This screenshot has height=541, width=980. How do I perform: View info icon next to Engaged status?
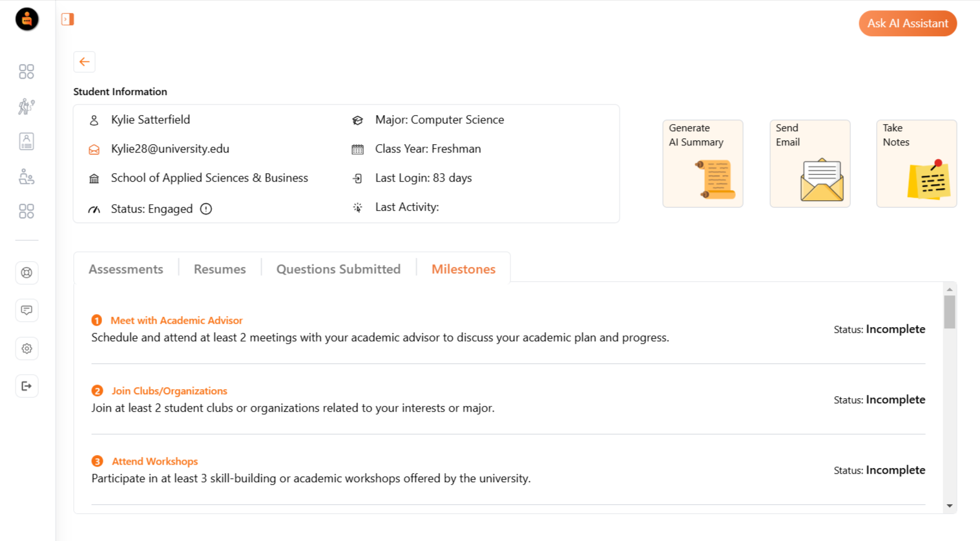pos(205,209)
